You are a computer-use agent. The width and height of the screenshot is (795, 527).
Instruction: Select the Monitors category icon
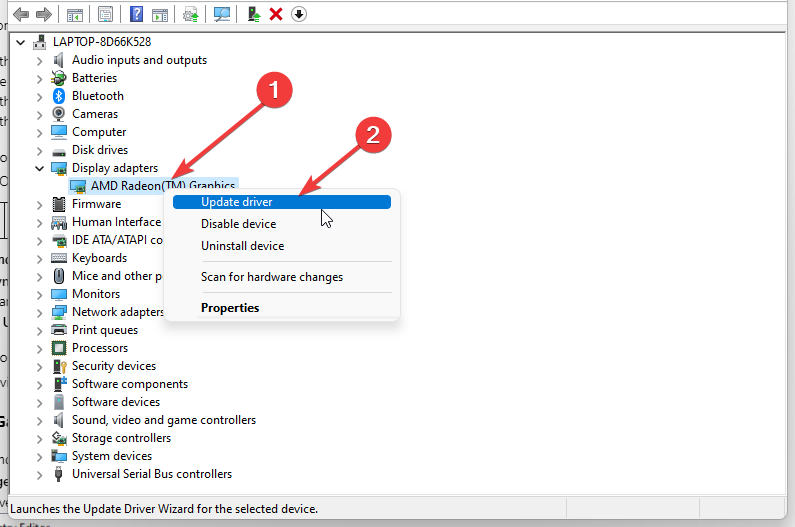[59, 294]
